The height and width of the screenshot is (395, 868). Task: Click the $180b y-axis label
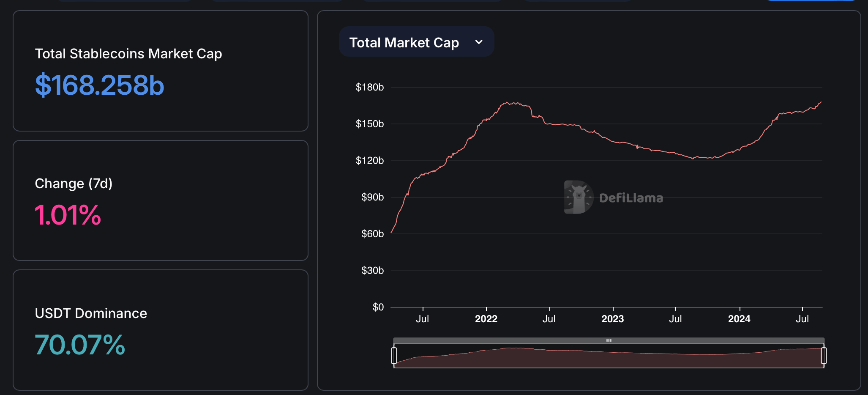click(370, 87)
